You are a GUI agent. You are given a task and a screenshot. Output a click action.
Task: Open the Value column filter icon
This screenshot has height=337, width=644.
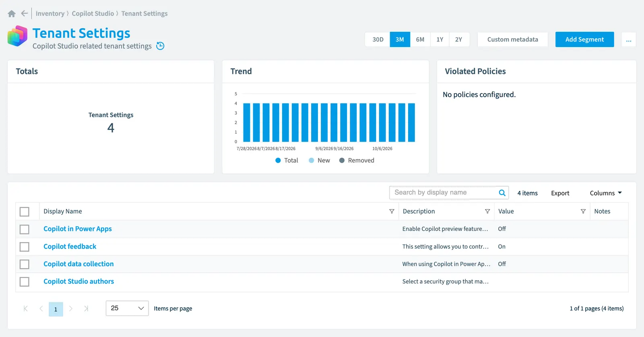(583, 211)
